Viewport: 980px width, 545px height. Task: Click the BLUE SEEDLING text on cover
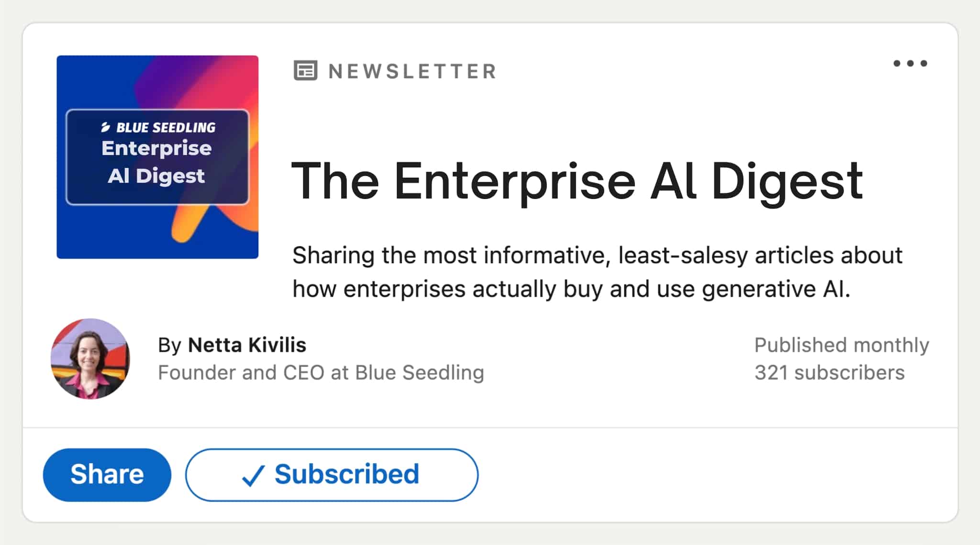coord(166,127)
